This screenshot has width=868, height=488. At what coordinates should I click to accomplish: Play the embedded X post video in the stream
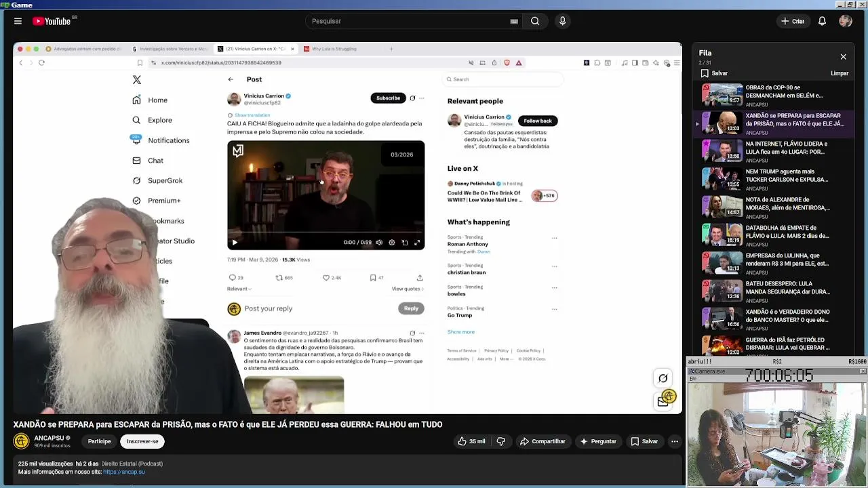(x=235, y=242)
